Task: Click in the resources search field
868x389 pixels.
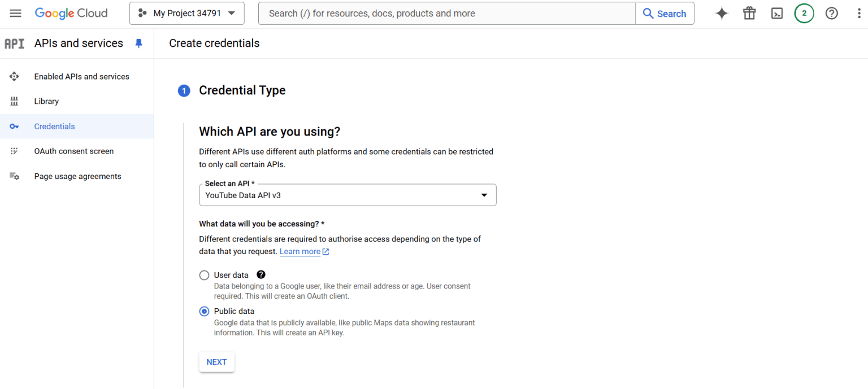Action: tap(446, 14)
